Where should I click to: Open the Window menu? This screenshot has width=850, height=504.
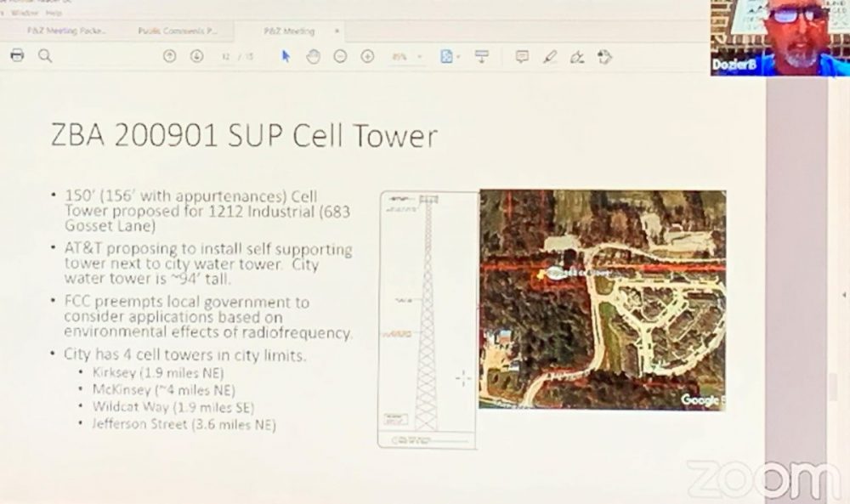pyautogui.click(x=25, y=13)
